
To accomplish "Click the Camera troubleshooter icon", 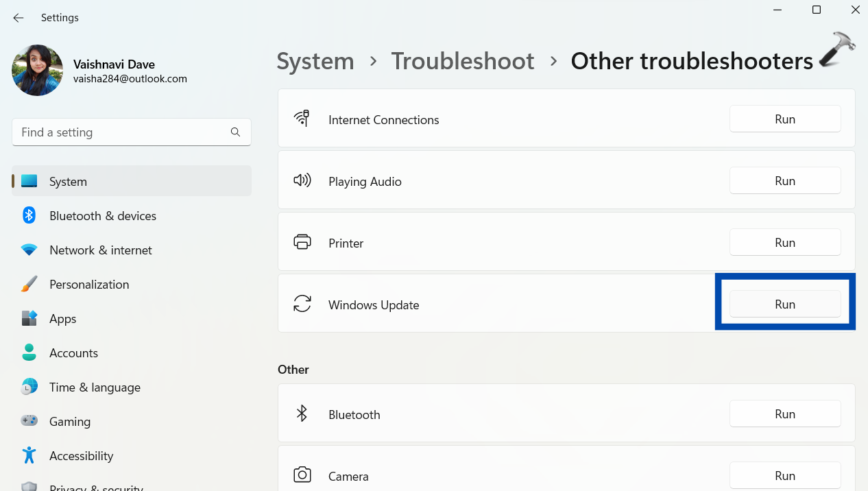I will (302, 475).
